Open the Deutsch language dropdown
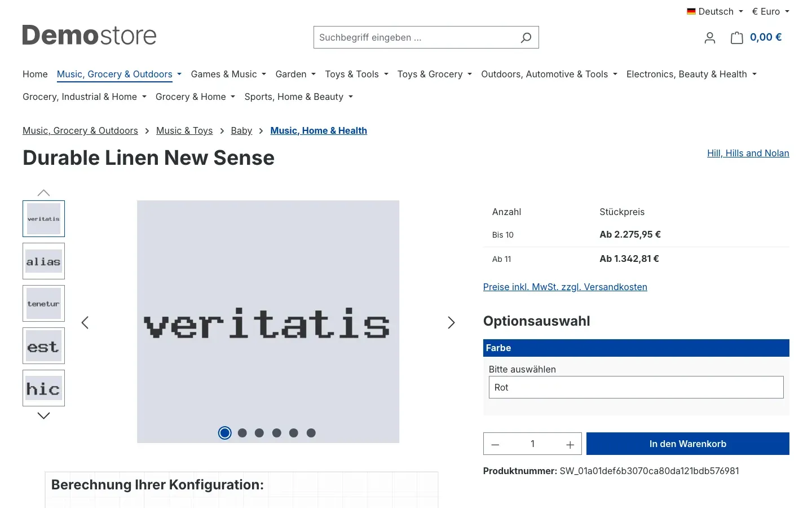This screenshot has width=812, height=508. pos(715,11)
